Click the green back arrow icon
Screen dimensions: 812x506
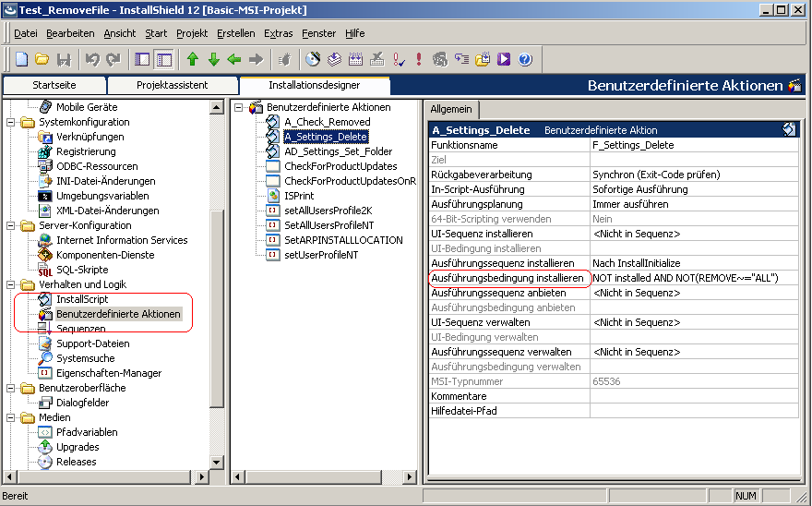(x=234, y=59)
